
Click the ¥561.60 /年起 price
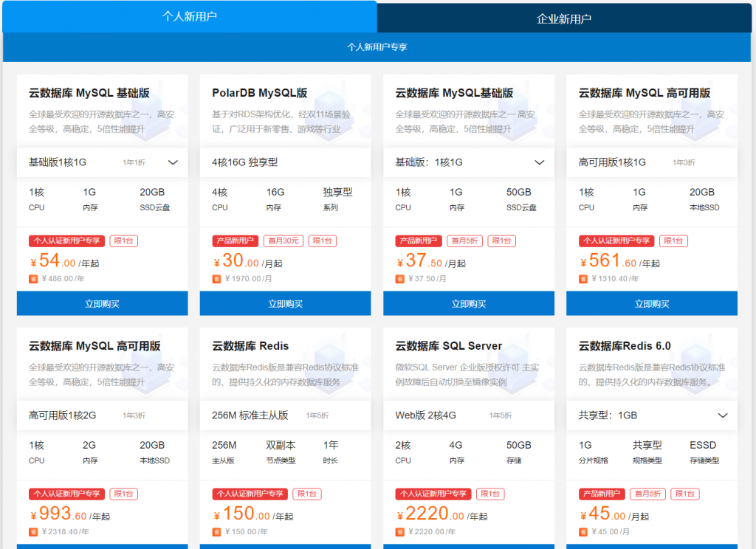(619, 261)
